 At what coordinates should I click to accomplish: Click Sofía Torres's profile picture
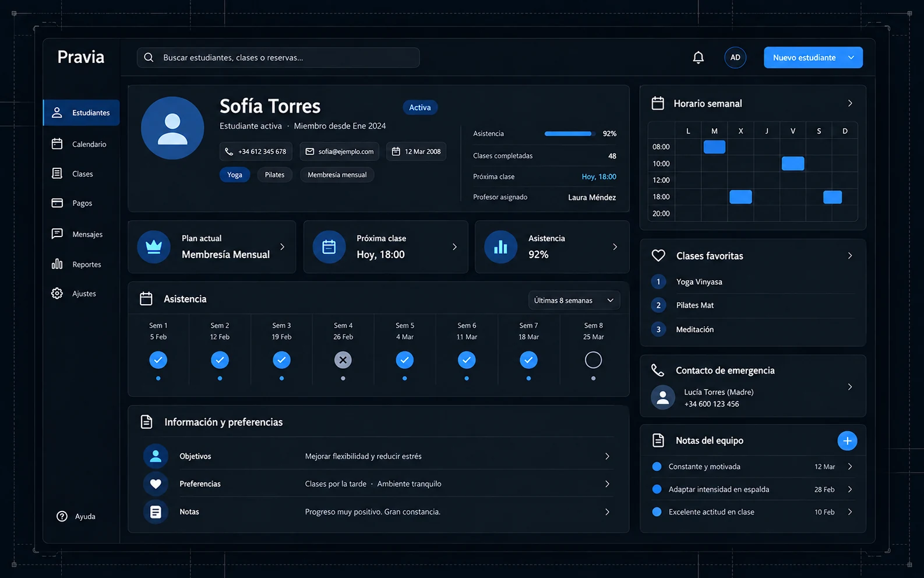(172, 128)
